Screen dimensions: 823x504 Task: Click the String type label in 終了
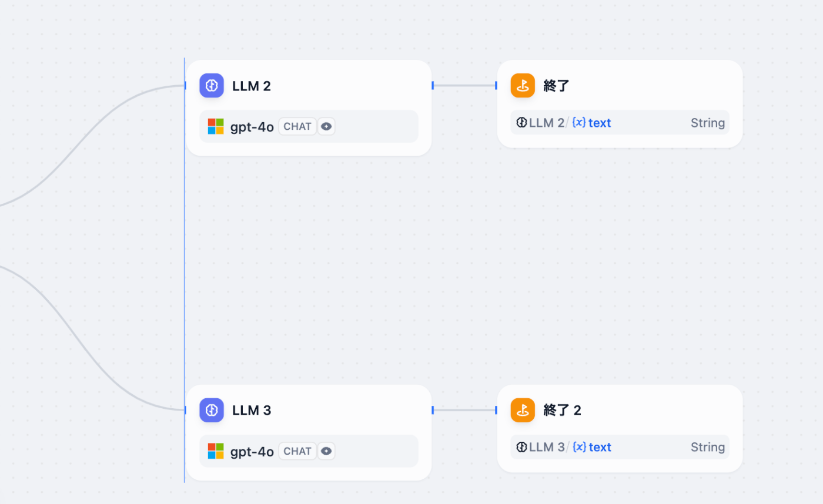[x=708, y=123]
